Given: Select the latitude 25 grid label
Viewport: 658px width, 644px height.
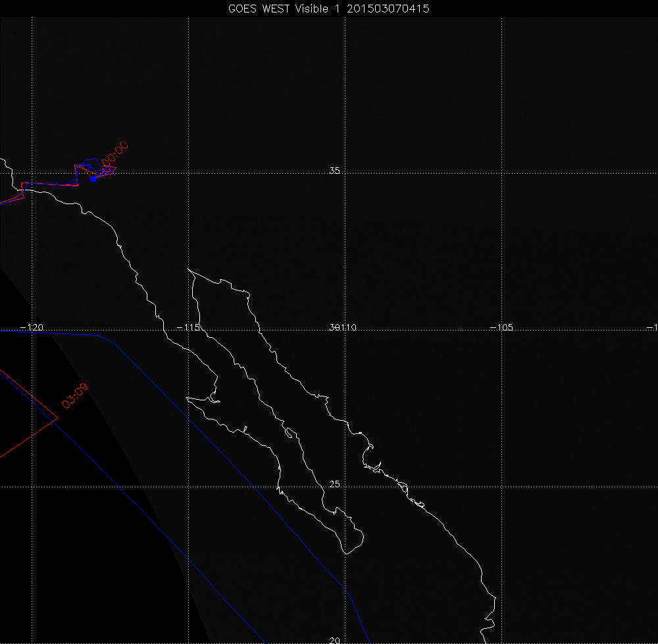Looking at the screenshot, I should [334, 485].
